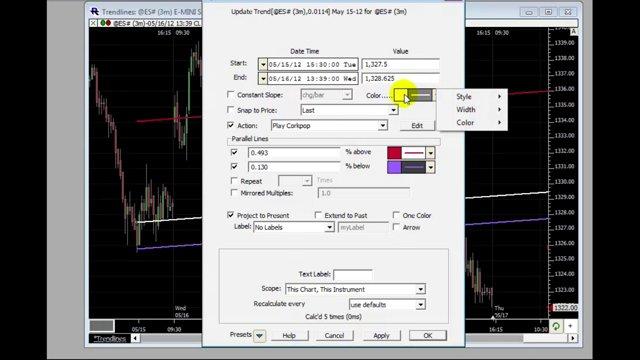Image resolution: width=640 pixels, height=360 pixels.
Task: Click the green refresh icon on chart
Action: [556, 326]
